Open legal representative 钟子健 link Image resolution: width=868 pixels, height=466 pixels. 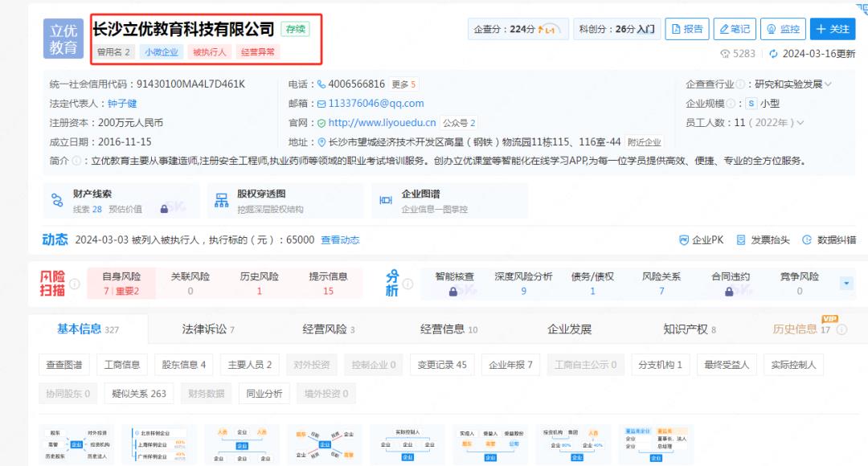tap(122, 104)
